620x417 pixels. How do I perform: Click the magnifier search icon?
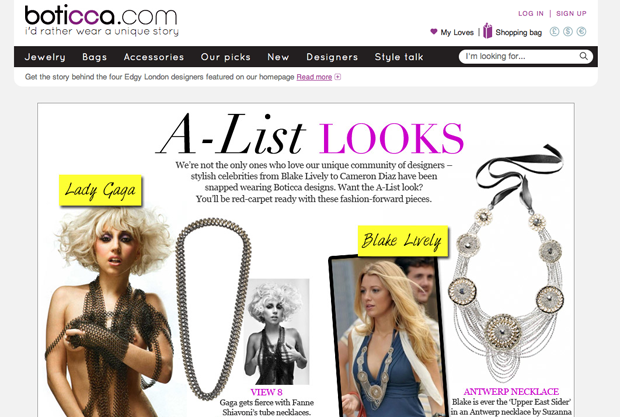(x=584, y=57)
